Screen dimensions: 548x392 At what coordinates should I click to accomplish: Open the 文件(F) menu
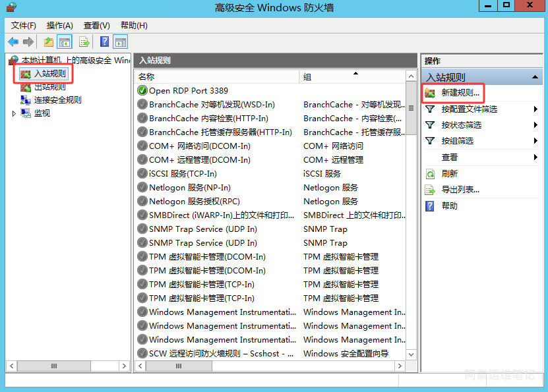coord(24,26)
